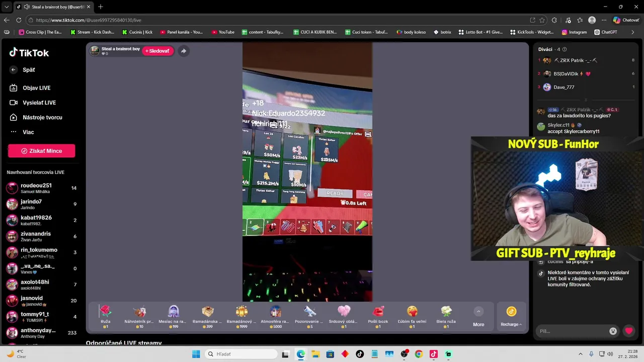The image size is (644, 362).
Task: Open anthonyday recommended live creator
Action: [41, 333]
